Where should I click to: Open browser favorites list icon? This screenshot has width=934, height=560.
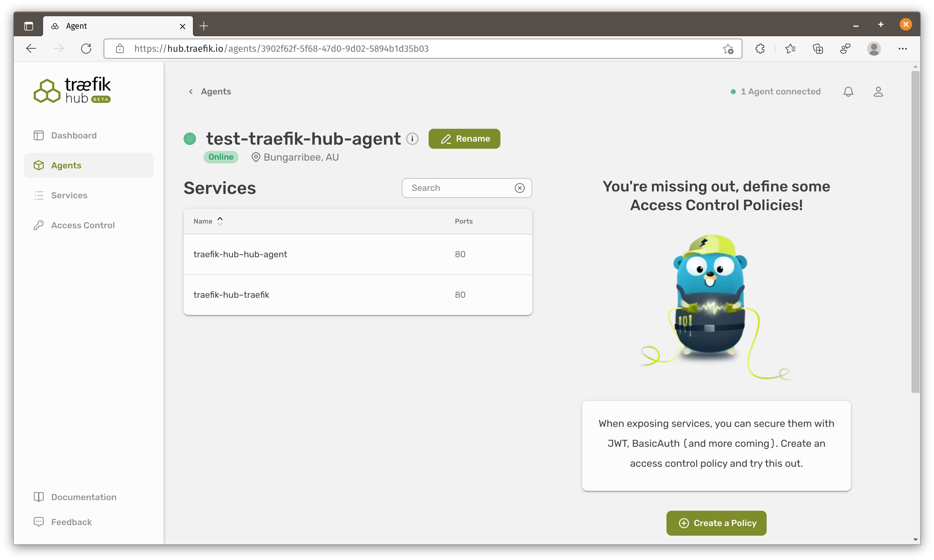[x=790, y=49]
